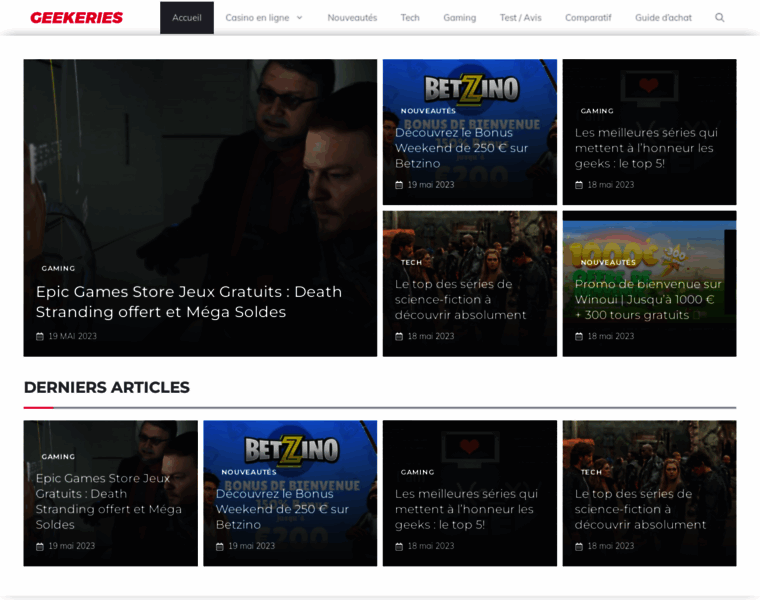The height and width of the screenshot is (600, 760).
Task: Click TECH tag on top science-fiction card
Action: (x=411, y=263)
